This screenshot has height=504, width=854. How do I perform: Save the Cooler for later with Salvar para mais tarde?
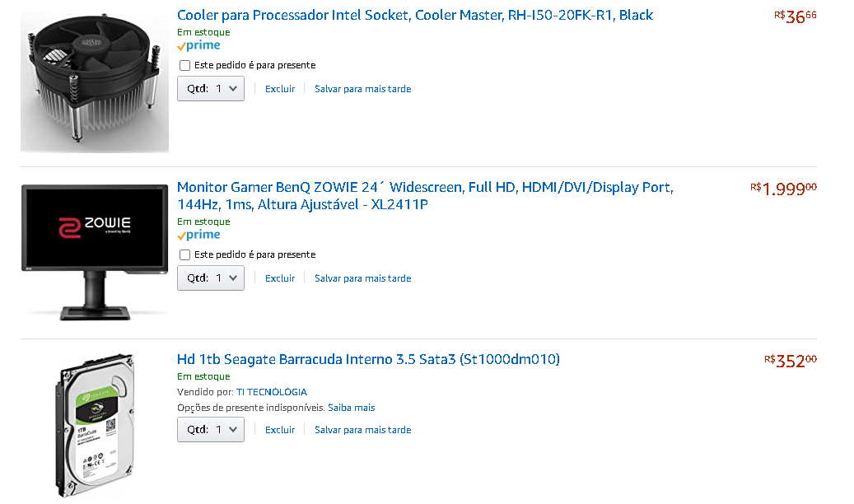(x=362, y=89)
